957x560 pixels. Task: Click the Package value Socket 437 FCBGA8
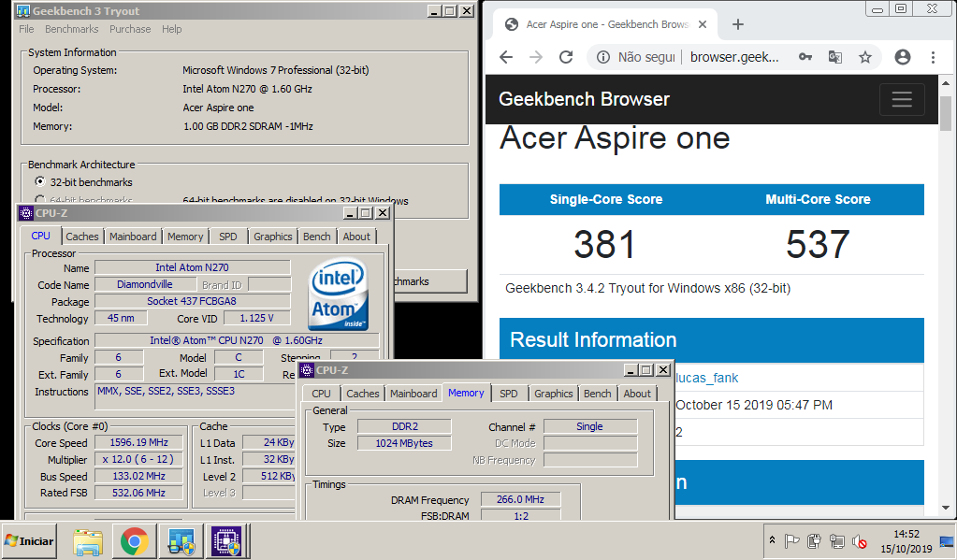[x=192, y=301]
